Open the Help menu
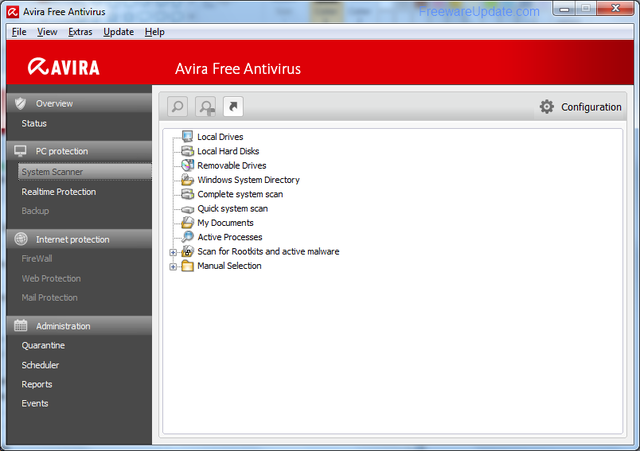The image size is (640, 451). 155,32
